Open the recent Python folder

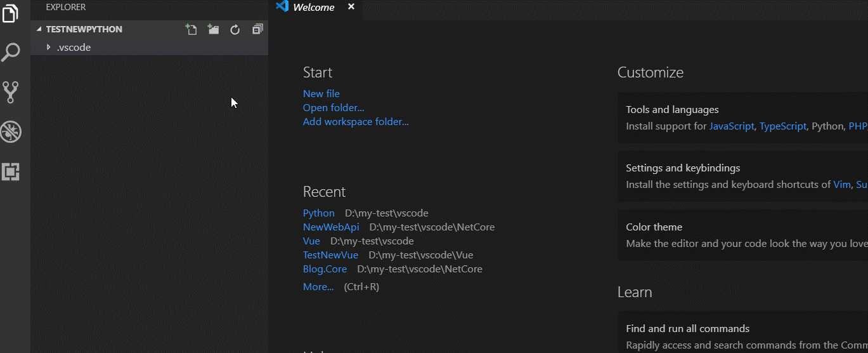pos(319,213)
